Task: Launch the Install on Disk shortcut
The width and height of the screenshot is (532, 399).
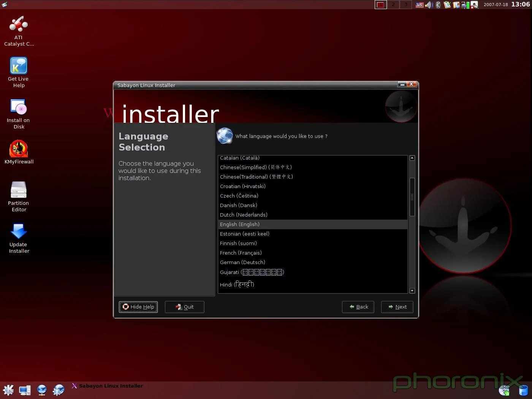Action: (x=19, y=108)
